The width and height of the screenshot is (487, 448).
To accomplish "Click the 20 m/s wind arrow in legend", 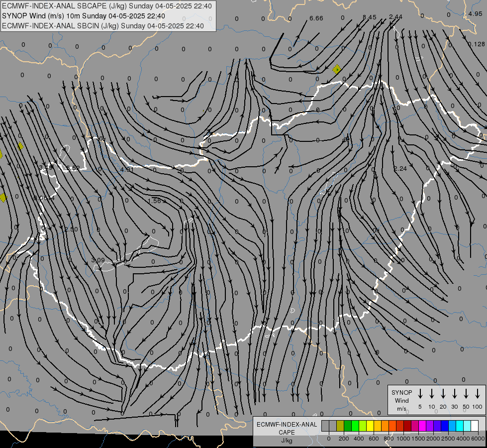I will 443,394.
